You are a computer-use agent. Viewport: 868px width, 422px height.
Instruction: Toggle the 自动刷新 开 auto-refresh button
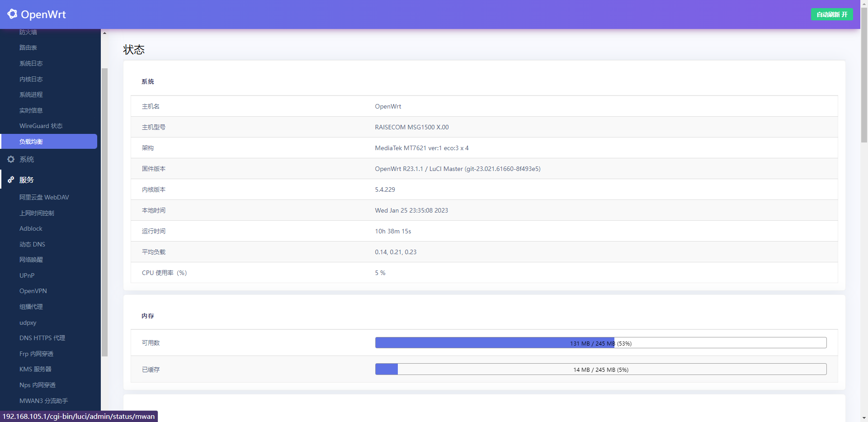[831, 14]
